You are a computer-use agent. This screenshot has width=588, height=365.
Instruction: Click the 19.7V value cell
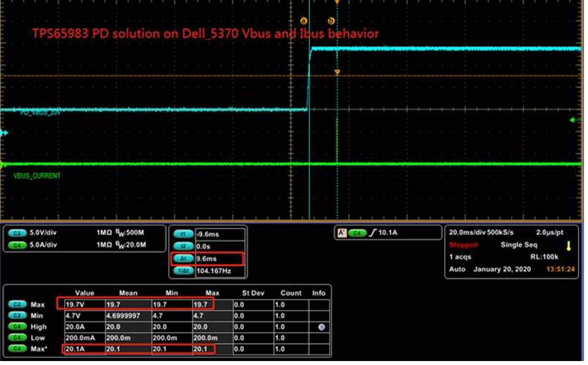point(85,305)
